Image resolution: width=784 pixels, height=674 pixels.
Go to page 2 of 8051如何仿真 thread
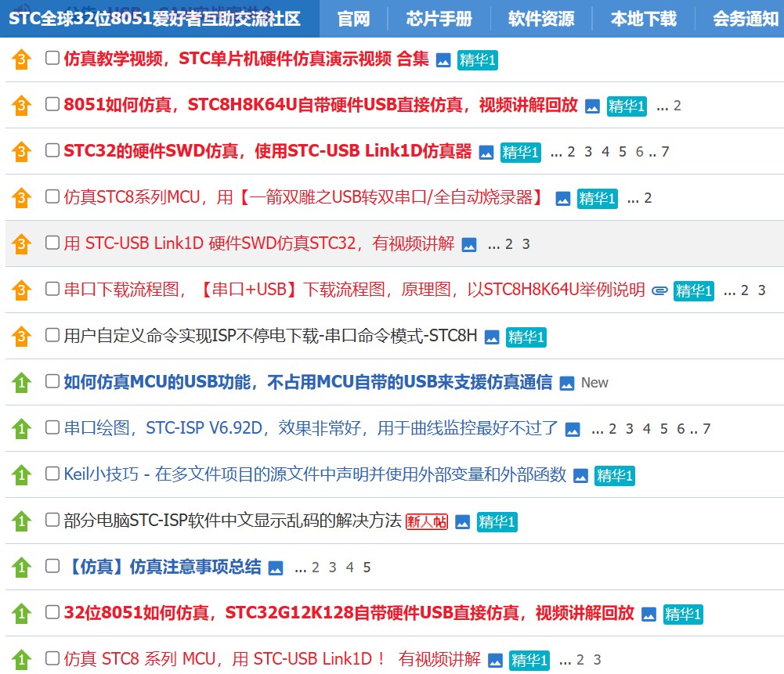[x=677, y=106]
